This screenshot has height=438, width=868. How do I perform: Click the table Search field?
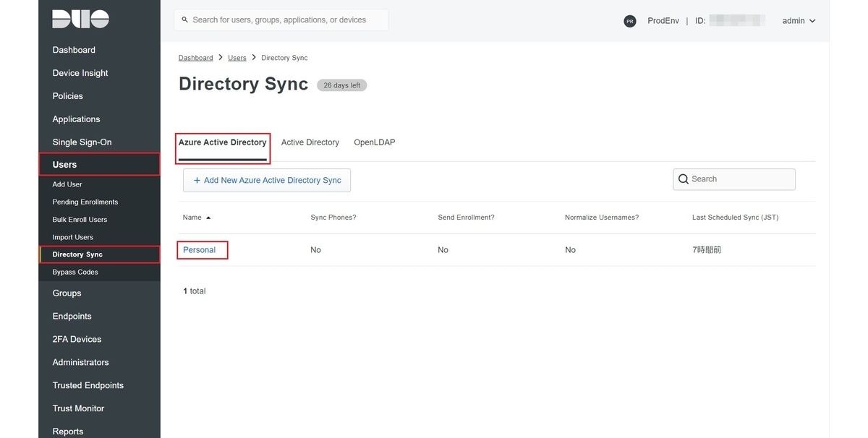tap(734, 179)
